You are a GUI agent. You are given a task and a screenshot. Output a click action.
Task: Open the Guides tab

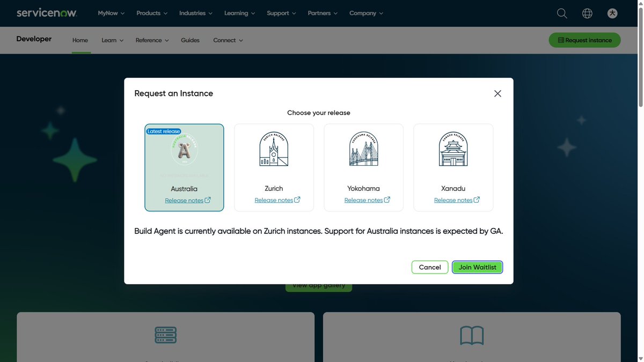190,40
